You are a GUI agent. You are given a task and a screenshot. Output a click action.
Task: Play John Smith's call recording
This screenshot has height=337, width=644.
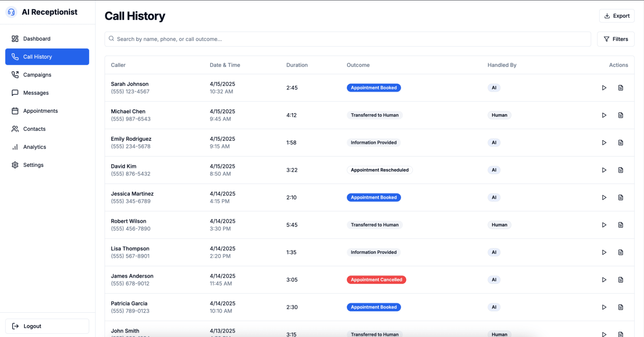(604, 334)
